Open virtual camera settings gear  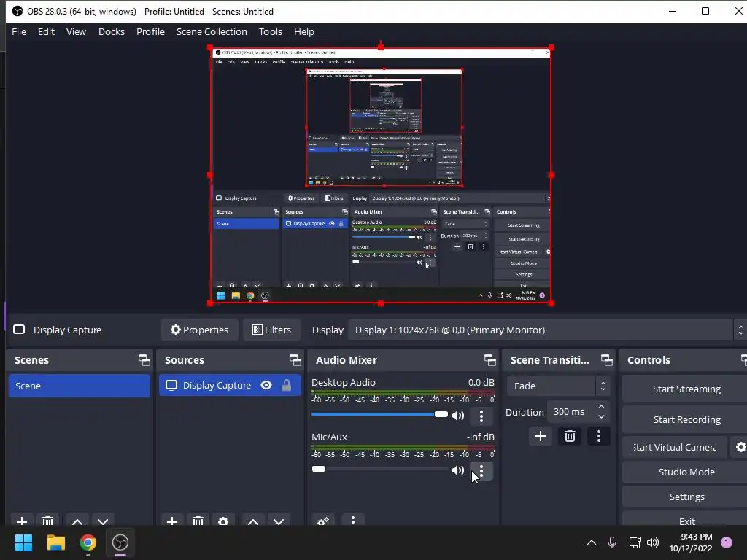click(x=740, y=447)
